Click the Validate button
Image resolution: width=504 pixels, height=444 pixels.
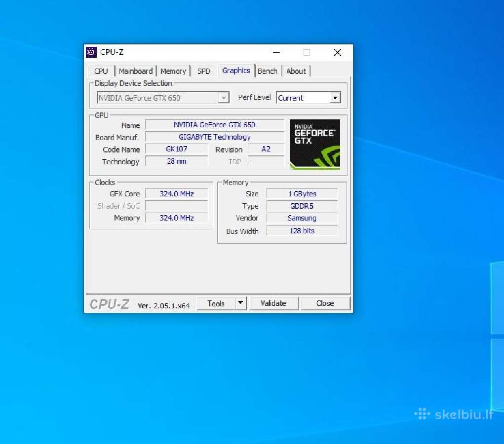tap(273, 303)
